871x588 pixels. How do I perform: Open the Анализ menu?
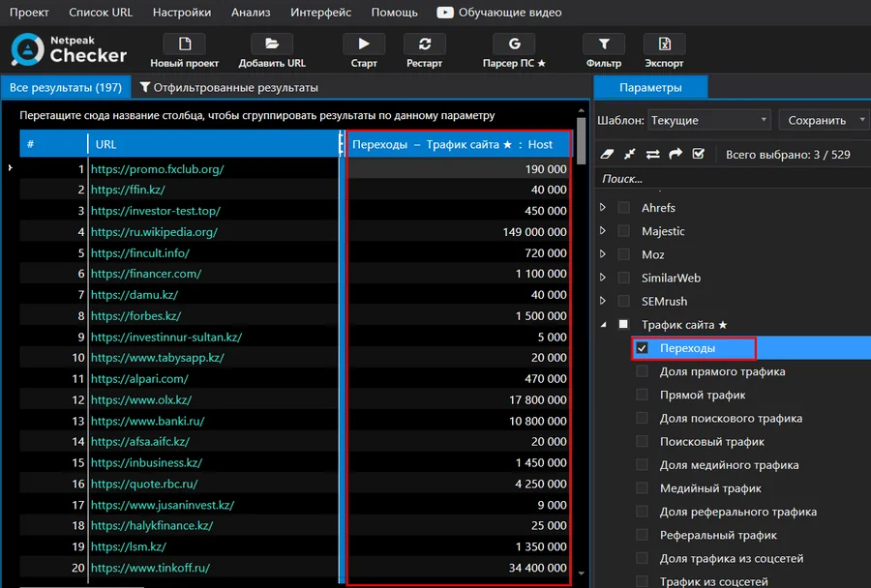(251, 13)
